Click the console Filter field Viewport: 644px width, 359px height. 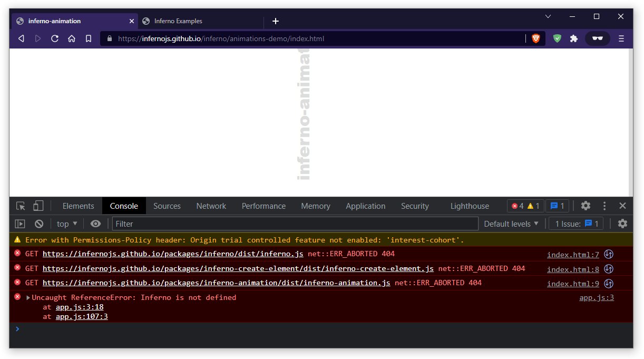[x=295, y=224]
